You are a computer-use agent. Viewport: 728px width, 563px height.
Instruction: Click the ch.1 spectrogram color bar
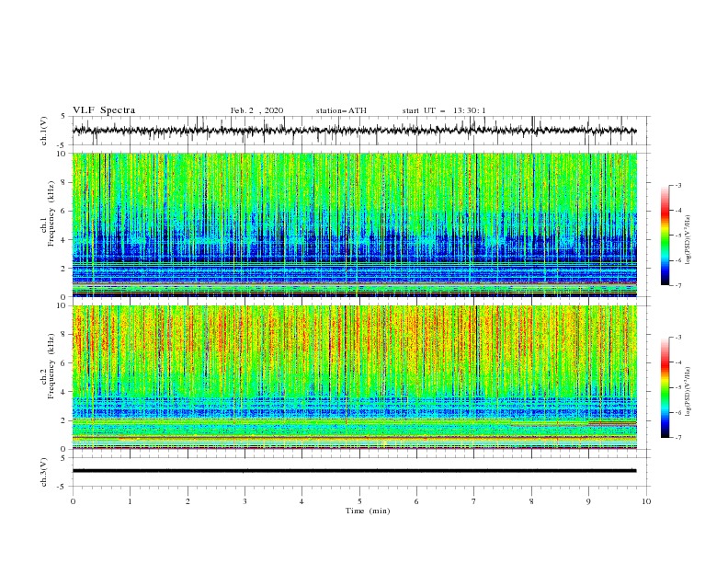tap(665, 236)
